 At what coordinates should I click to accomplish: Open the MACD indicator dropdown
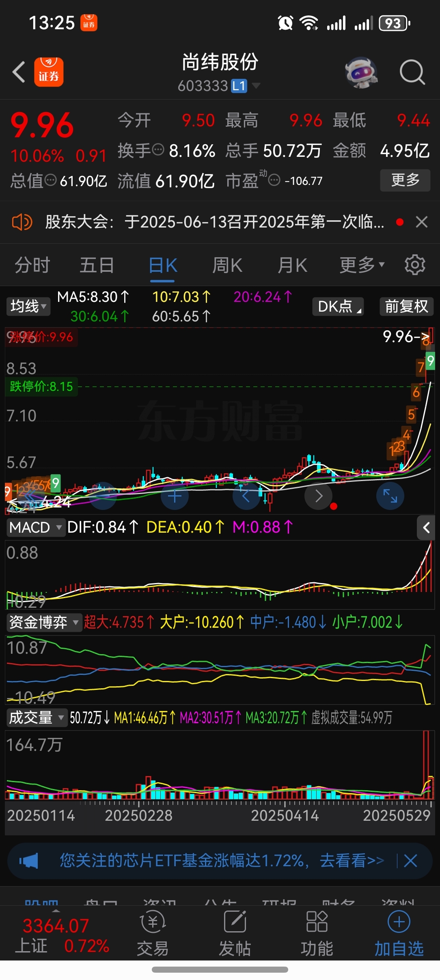[x=36, y=528]
